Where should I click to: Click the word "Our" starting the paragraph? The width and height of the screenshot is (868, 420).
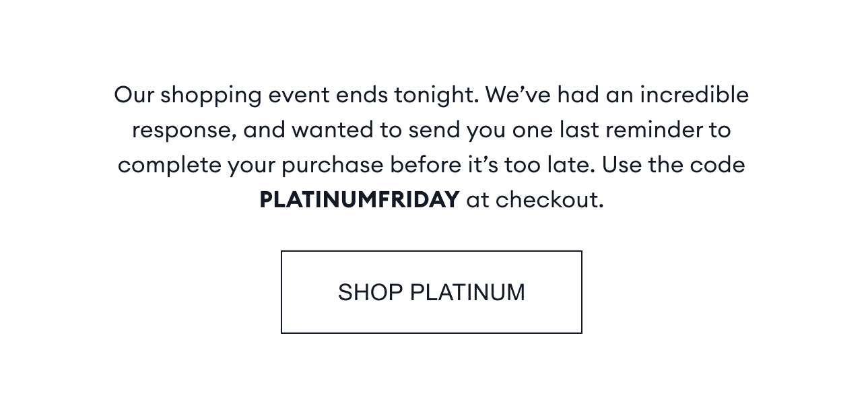click(134, 95)
